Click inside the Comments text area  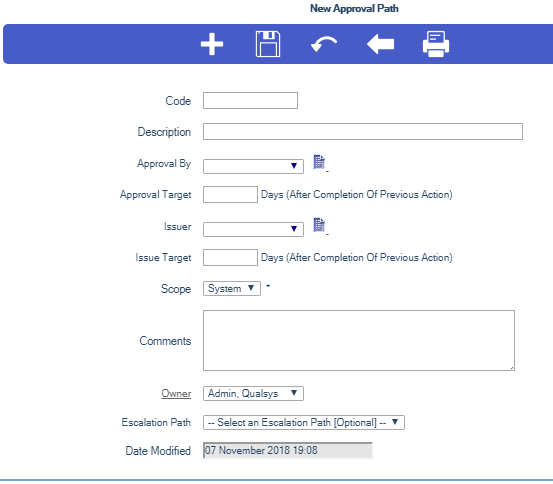tap(359, 340)
